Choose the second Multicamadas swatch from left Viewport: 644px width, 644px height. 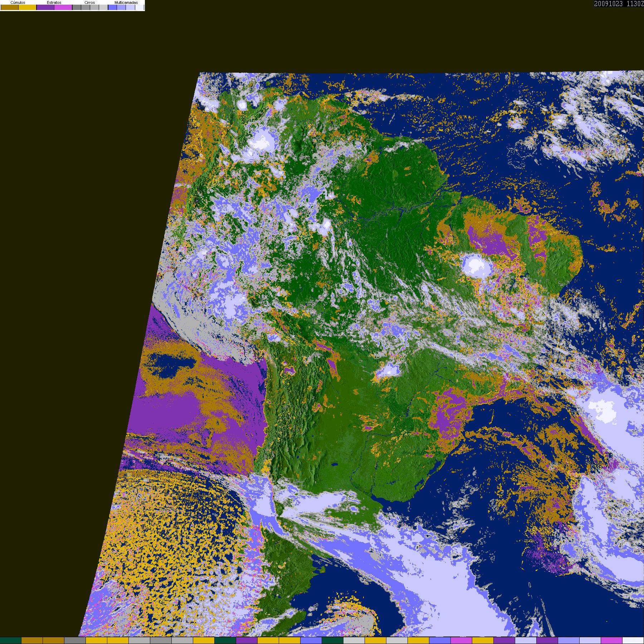pos(121,7)
